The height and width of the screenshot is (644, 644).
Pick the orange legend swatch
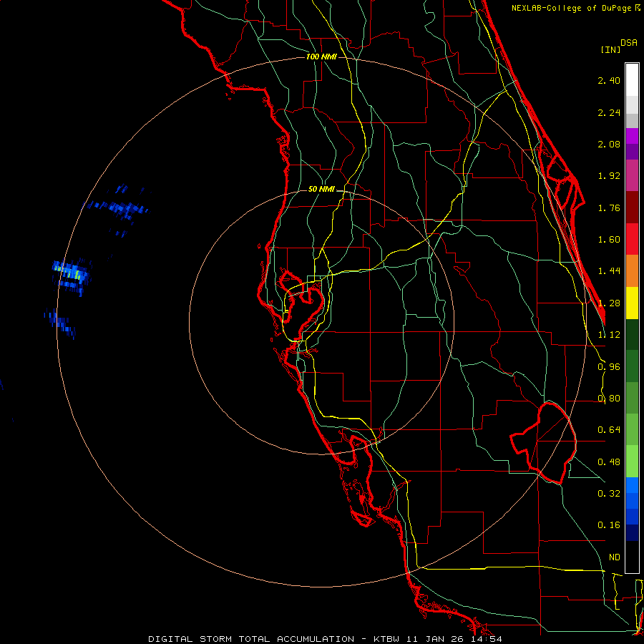click(x=632, y=271)
